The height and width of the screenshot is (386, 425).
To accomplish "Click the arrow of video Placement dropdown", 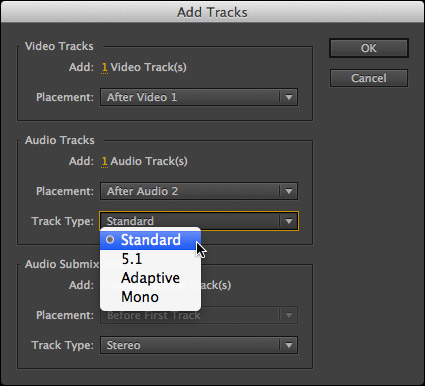I will [x=289, y=97].
